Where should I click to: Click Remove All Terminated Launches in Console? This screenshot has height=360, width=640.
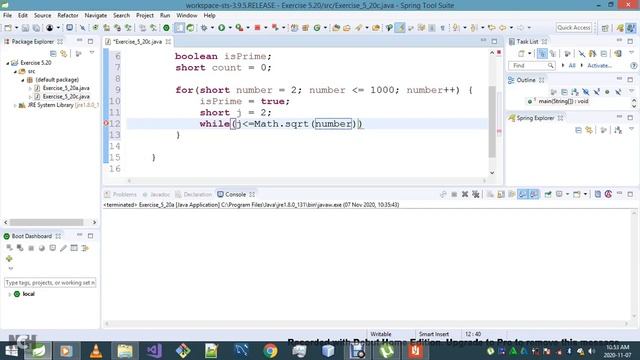click(476, 194)
